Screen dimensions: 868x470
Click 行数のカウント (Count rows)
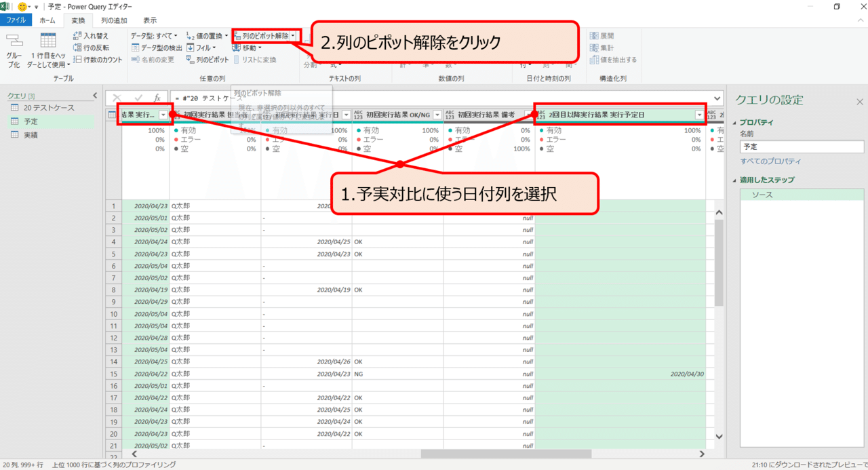pyautogui.click(x=98, y=60)
